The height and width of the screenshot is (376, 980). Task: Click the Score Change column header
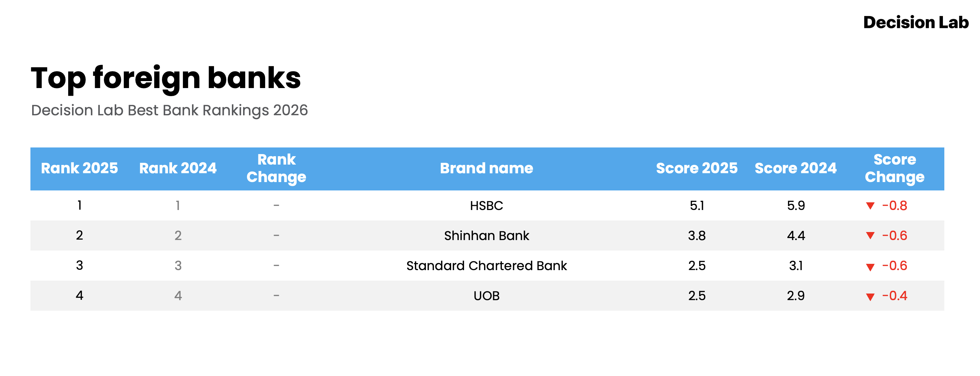click(x=894, y=168)
